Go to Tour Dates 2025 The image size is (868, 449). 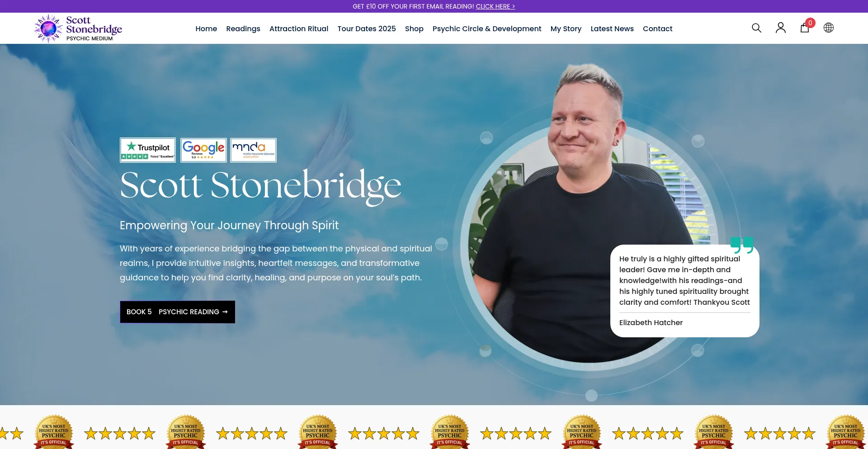(367, 28)
